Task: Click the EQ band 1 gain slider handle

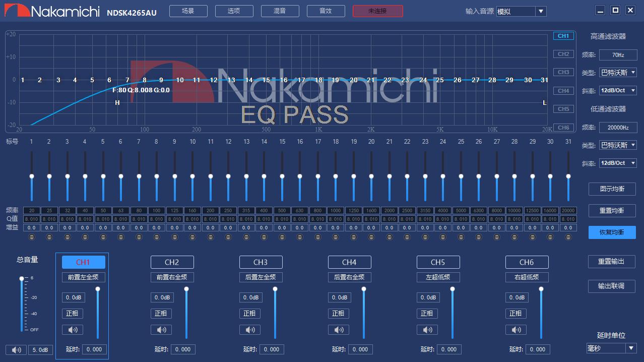Action: pyautogui.click(x=31, y=176)
